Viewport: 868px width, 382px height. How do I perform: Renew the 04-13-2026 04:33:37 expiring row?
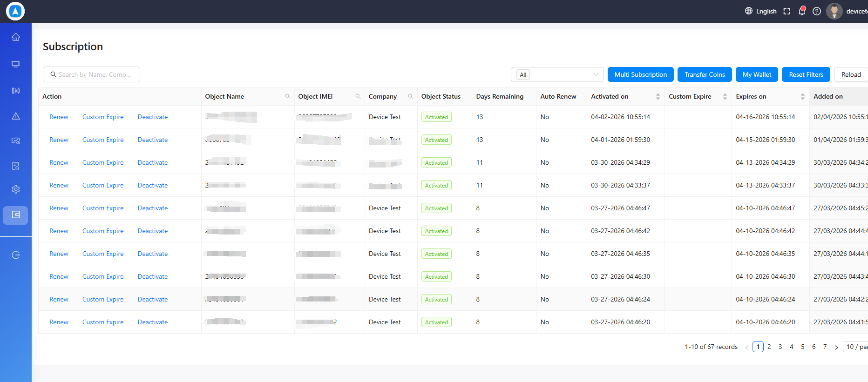point(59,185)
